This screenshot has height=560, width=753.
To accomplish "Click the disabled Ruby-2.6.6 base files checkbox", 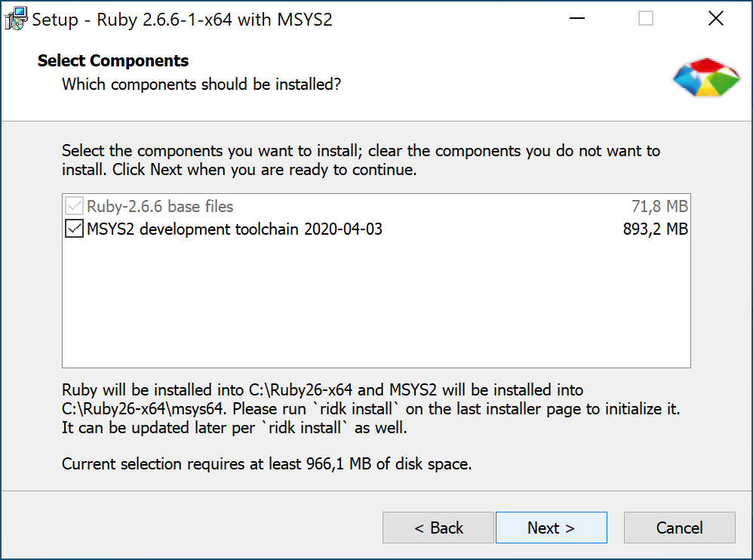I will pyautogui.click(x=73, y=205).
